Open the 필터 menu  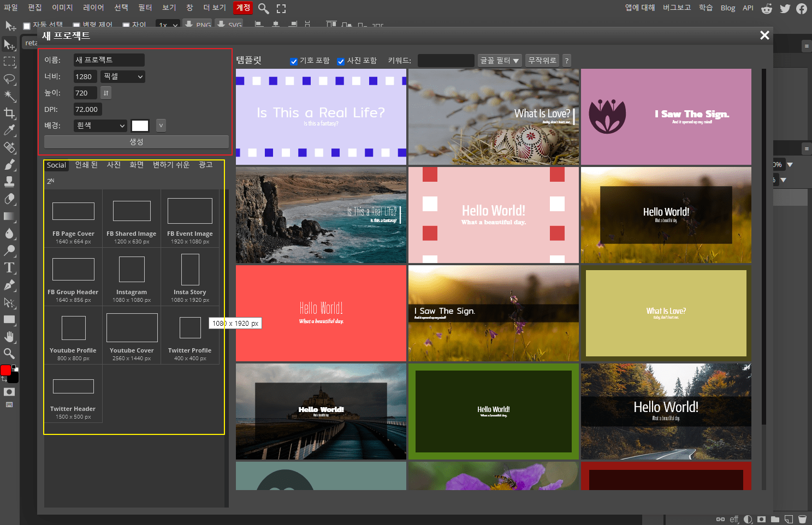click(x=145, y=8)
